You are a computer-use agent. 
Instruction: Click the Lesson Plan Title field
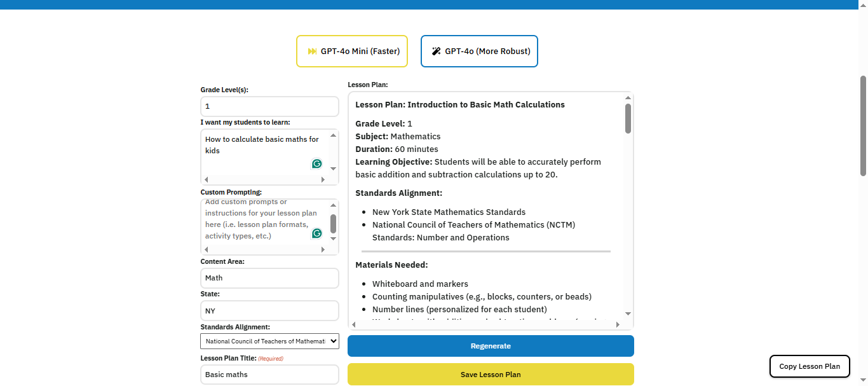[269, 374]
